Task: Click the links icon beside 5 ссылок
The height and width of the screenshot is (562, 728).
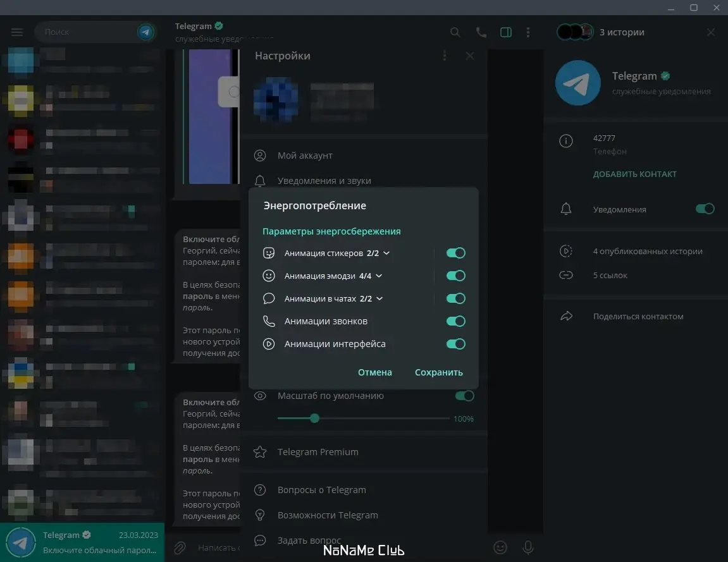Action: coord(566,275)
